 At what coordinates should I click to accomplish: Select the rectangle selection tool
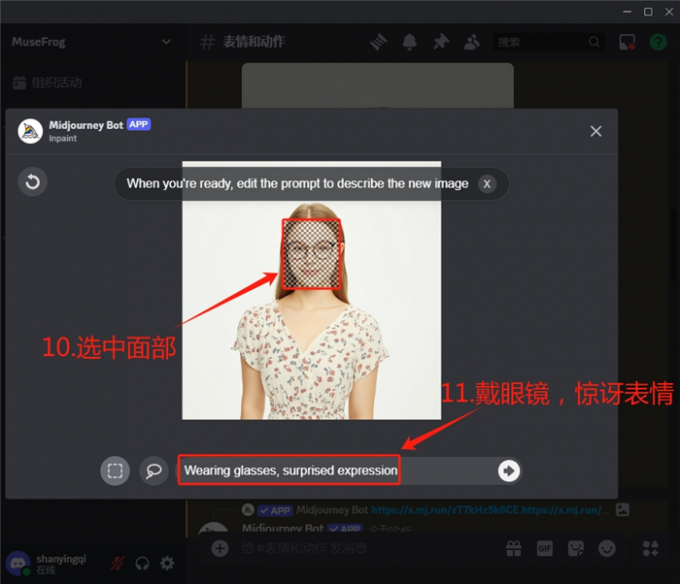(115, 470)
